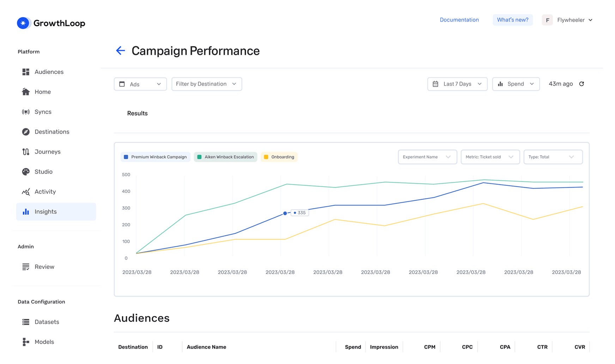This screenshot has width=615, height=364.
Task: Select the Results tab
Action: pyautogui.click(x=137, y=113)
